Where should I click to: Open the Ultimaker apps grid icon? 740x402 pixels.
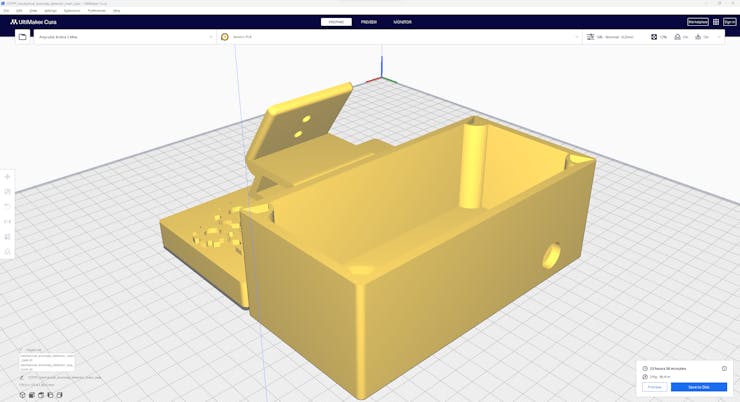click(x=716, y=22)
